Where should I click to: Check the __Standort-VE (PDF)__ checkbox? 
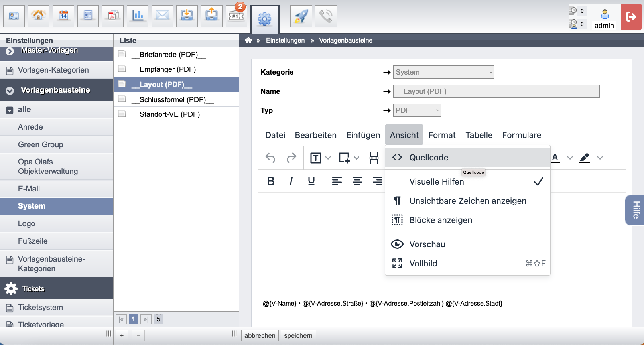122,114
